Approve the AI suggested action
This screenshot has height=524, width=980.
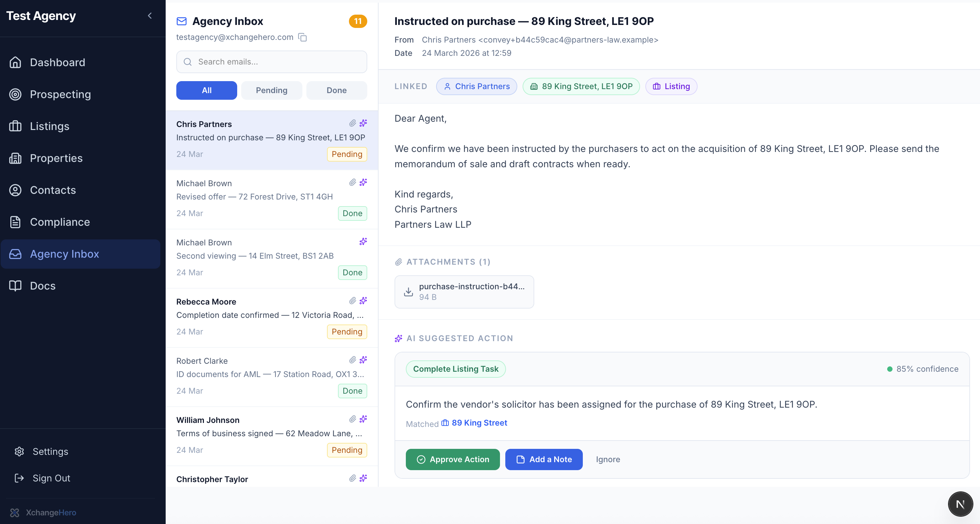click(452, 459)
